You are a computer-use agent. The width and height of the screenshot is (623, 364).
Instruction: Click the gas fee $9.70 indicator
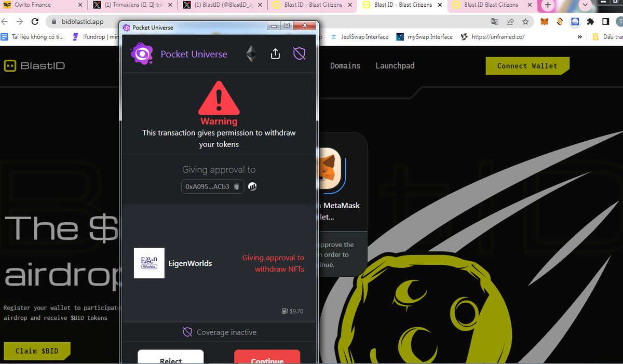point(293,311)
